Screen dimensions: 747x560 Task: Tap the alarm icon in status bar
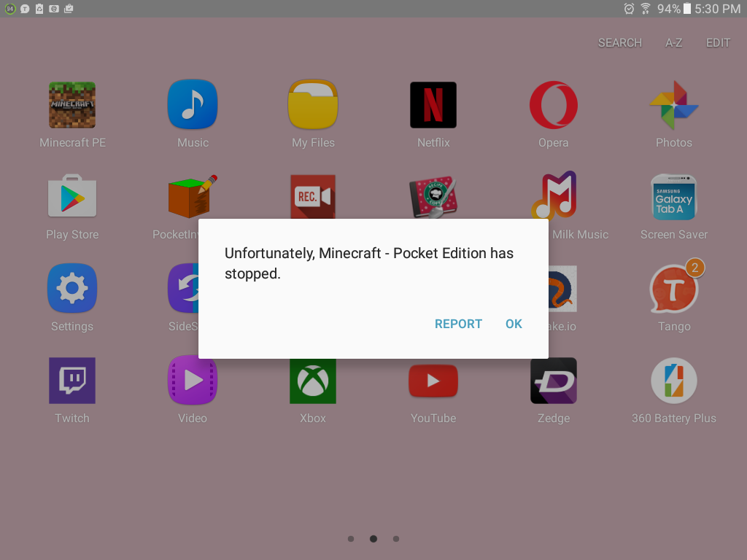(x=629, y=9)
